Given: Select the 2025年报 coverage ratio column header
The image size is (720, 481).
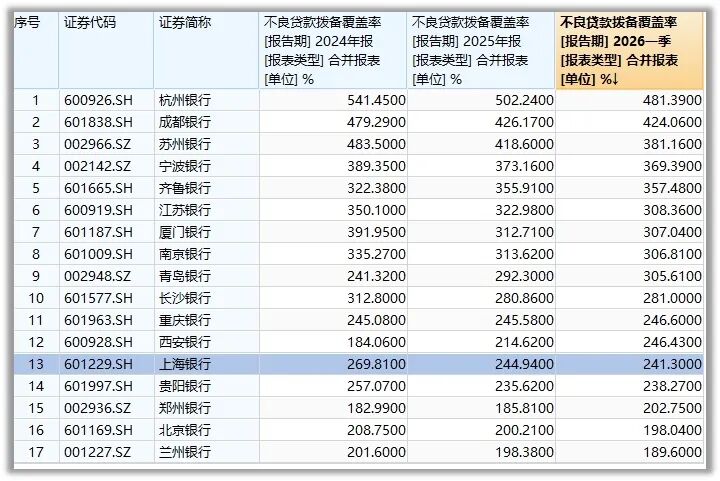Looking at the screenshot, I should [481, 50].
